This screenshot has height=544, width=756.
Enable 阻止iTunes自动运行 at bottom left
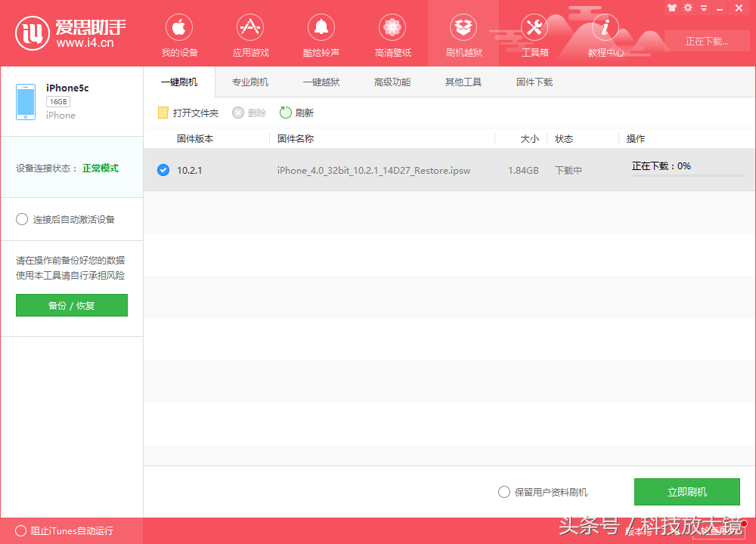point(22,531)
